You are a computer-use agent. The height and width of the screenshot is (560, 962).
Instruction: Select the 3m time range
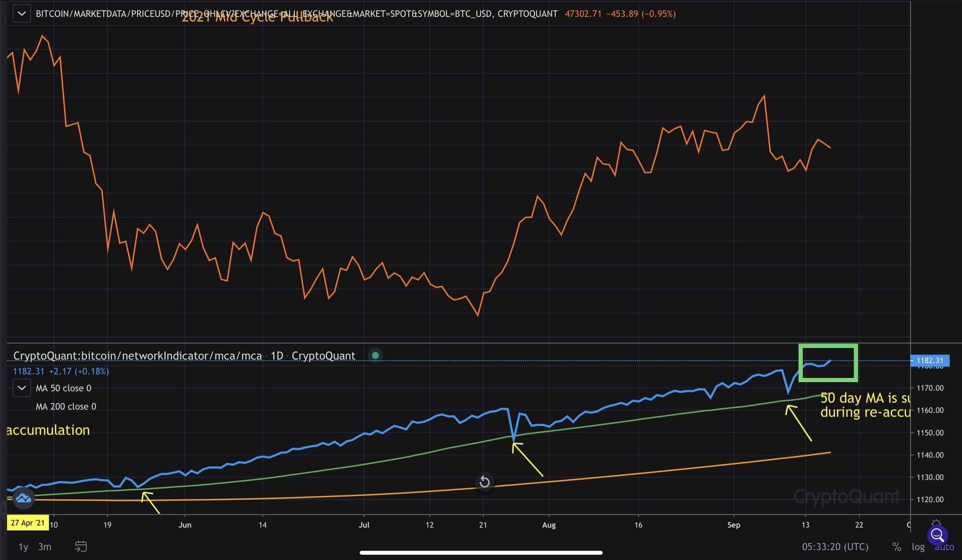[45, 547]
